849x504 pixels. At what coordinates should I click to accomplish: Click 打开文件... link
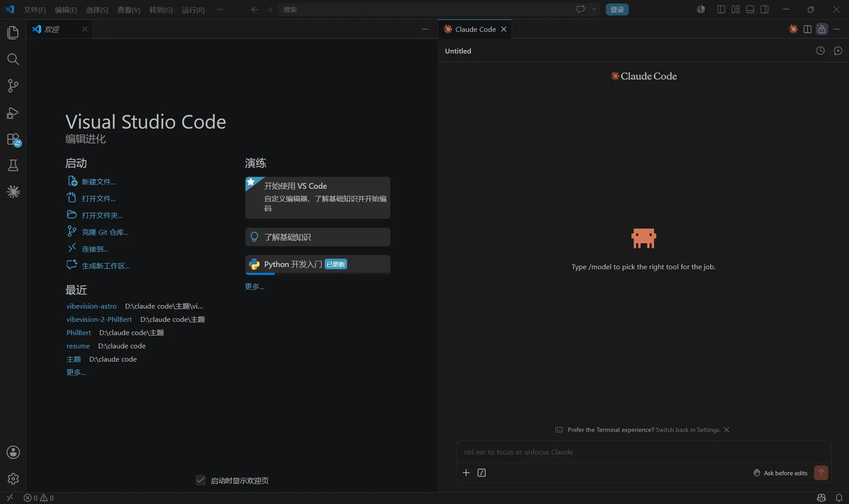click(98, 199)
